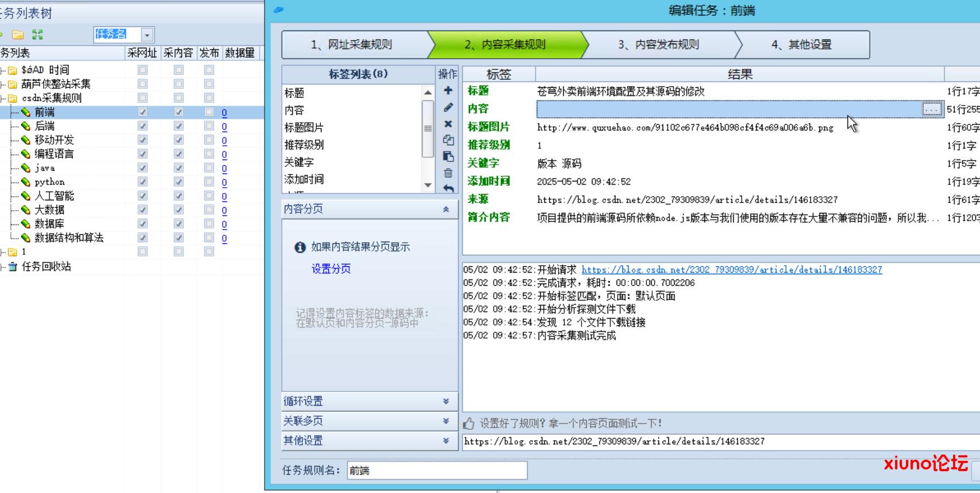Viewport: 980px width, 493px height.
Task: Click the folder icon of csdn采集规则
Action: pyautogui.click(x=12, y=98)
